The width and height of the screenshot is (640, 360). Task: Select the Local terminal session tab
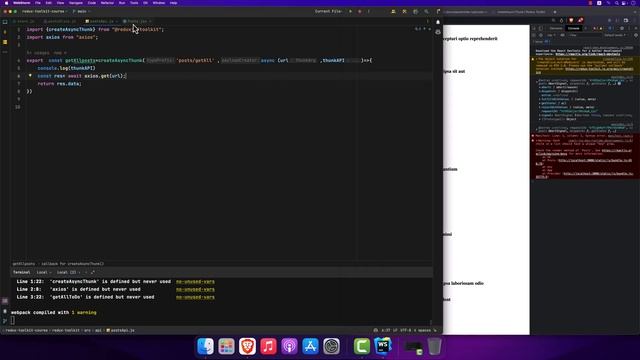click(44, 272)
